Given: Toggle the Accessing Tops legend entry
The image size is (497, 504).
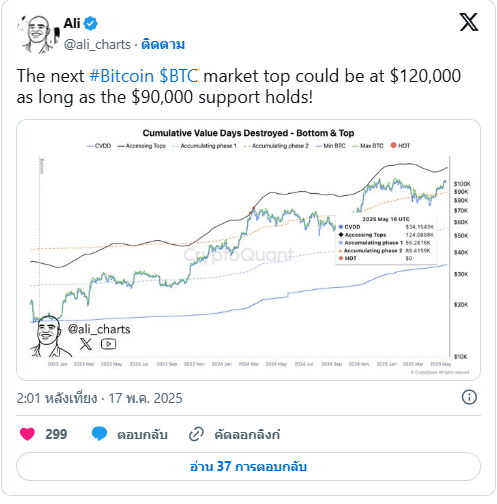Looking at the screenshot, I should point(142,146).
